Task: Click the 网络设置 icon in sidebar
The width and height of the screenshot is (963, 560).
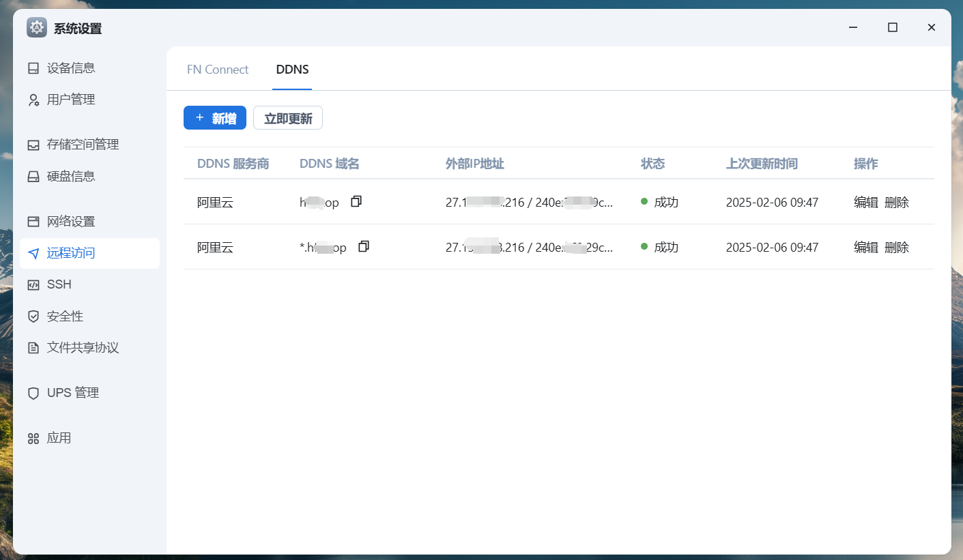Action: click(x=33, y=222)
